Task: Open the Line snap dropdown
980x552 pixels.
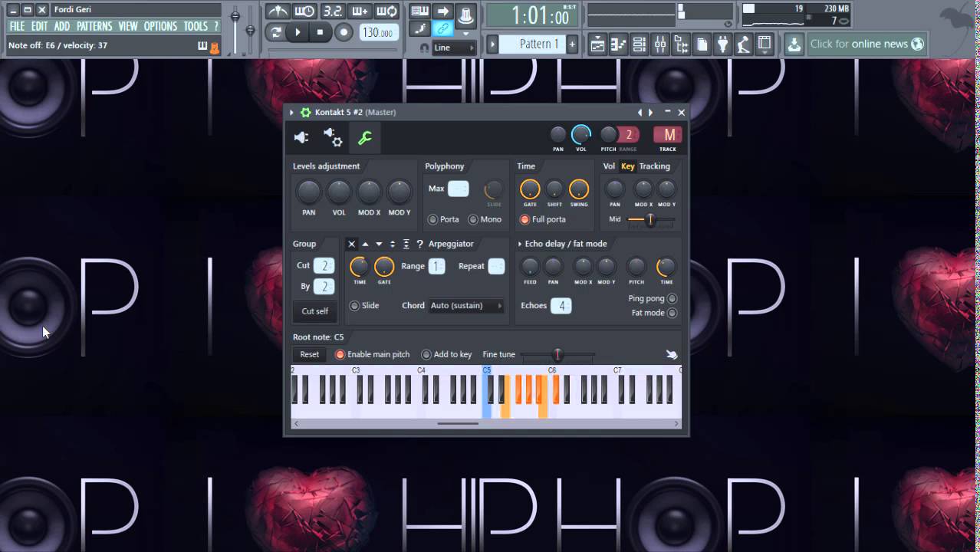Action: [453, 48]
